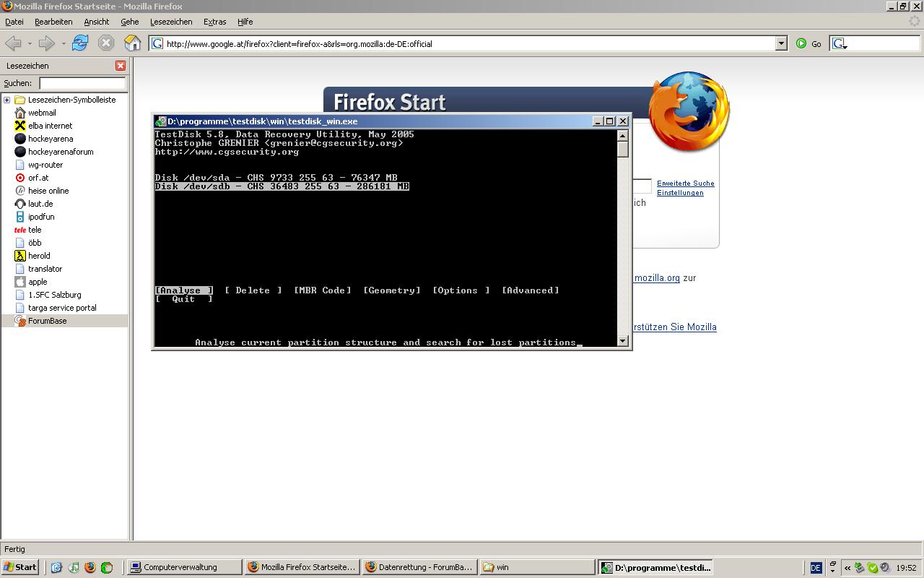Click the mozilla.org link
The width and height of the screenshot is (924, 578).
(657, 278)
